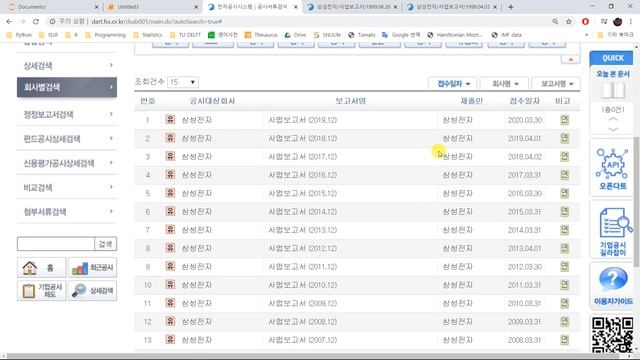Open the Python bookmark folder

(19, 35)
